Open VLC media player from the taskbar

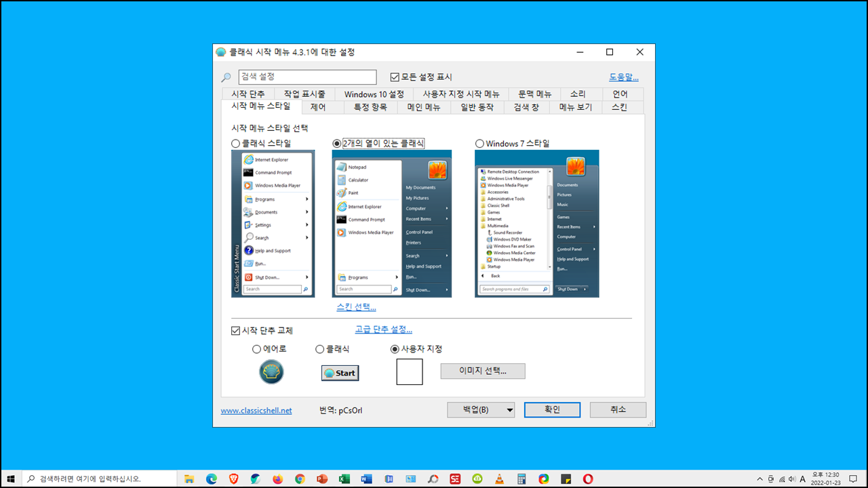tap(499, 479)
